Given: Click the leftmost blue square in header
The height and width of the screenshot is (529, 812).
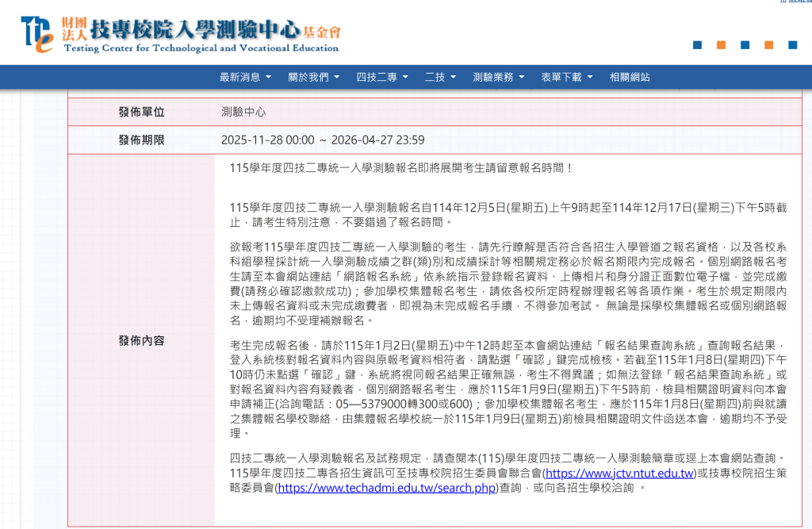Looking at the screenshot, I should pos(697,45).
